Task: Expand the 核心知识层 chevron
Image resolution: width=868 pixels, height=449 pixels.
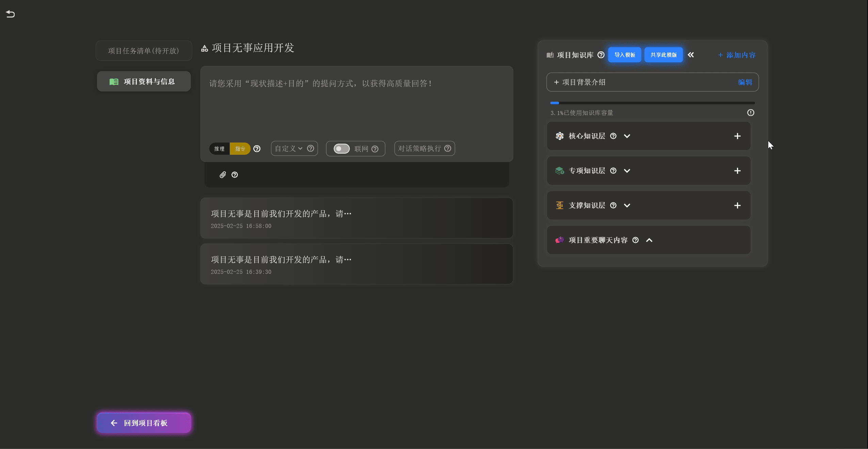Action: (627, 136)
